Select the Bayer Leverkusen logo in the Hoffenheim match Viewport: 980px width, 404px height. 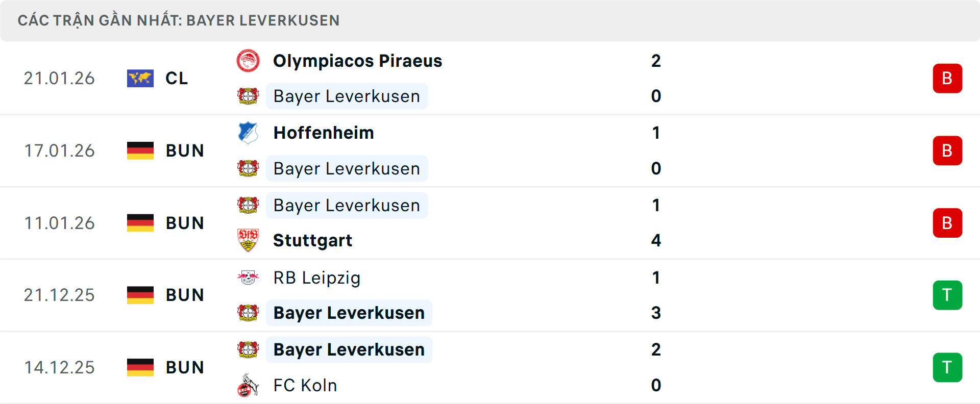pos(249,168)
